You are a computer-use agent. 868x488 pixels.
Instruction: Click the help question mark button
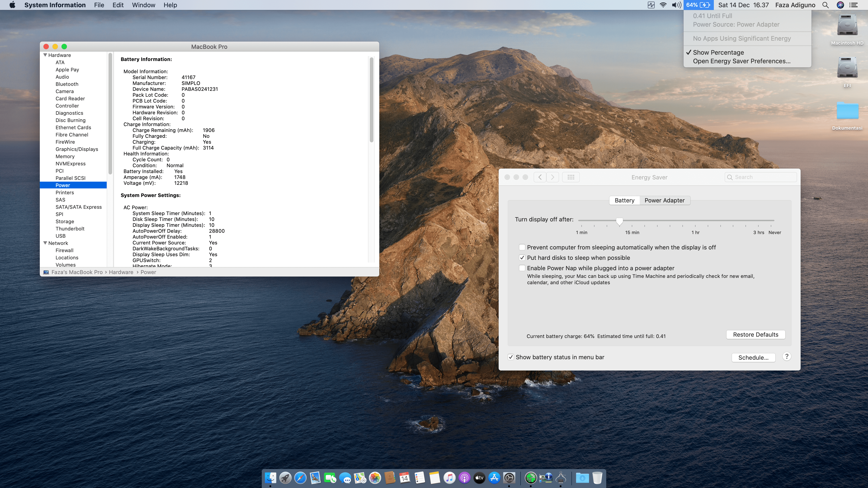click(786, 356)
